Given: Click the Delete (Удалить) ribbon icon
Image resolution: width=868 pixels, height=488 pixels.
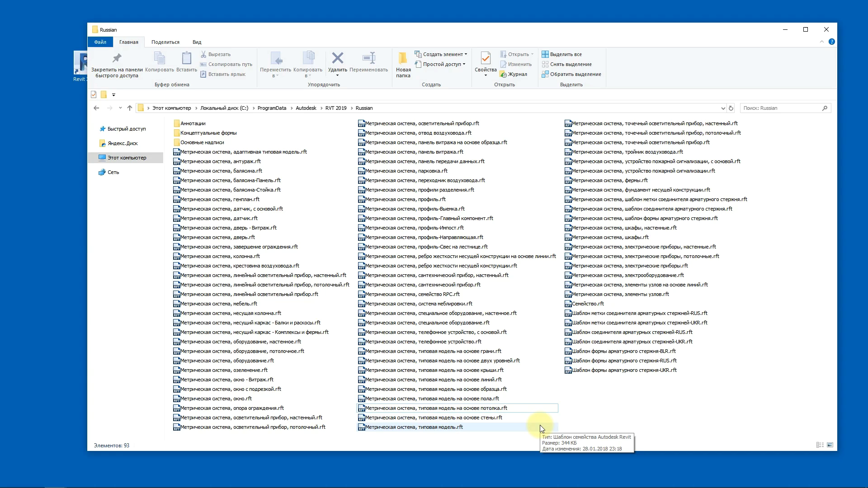Looking at the screenshot, I should click(x=337, y=59).
